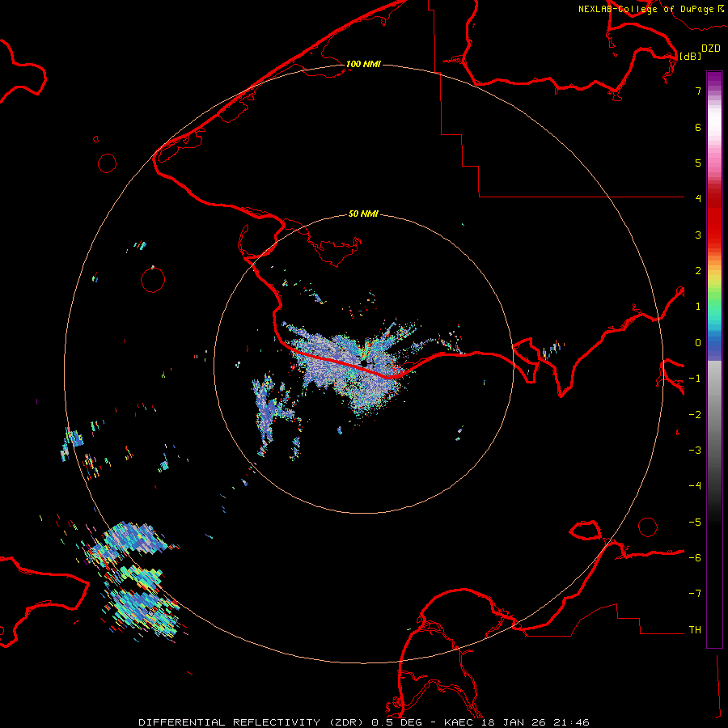Click the '4' value on color scale
Viewport: 728px width, 728px height.
click(698, 199)
